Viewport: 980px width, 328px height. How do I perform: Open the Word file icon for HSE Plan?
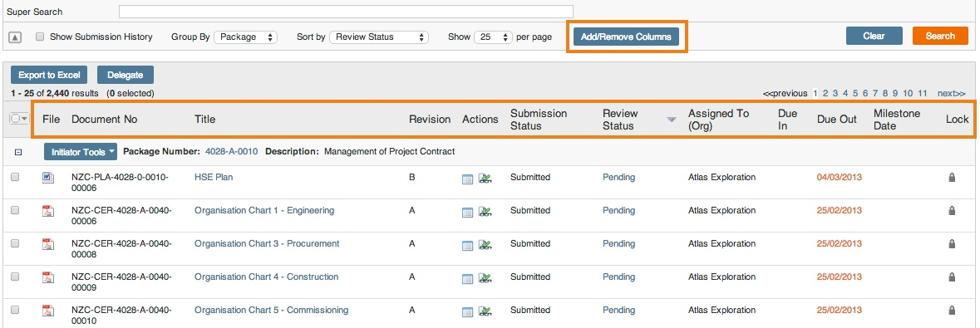(x=48, y=178)
